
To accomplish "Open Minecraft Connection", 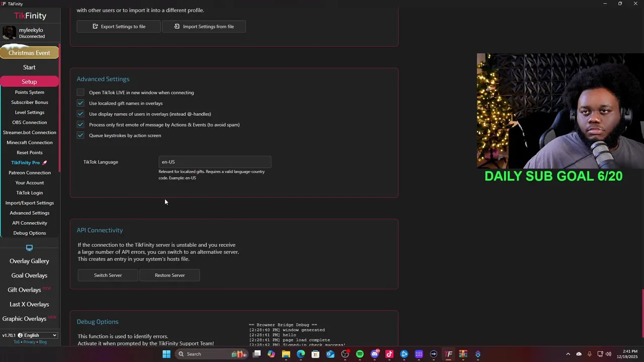I will (x=30, y=143).
